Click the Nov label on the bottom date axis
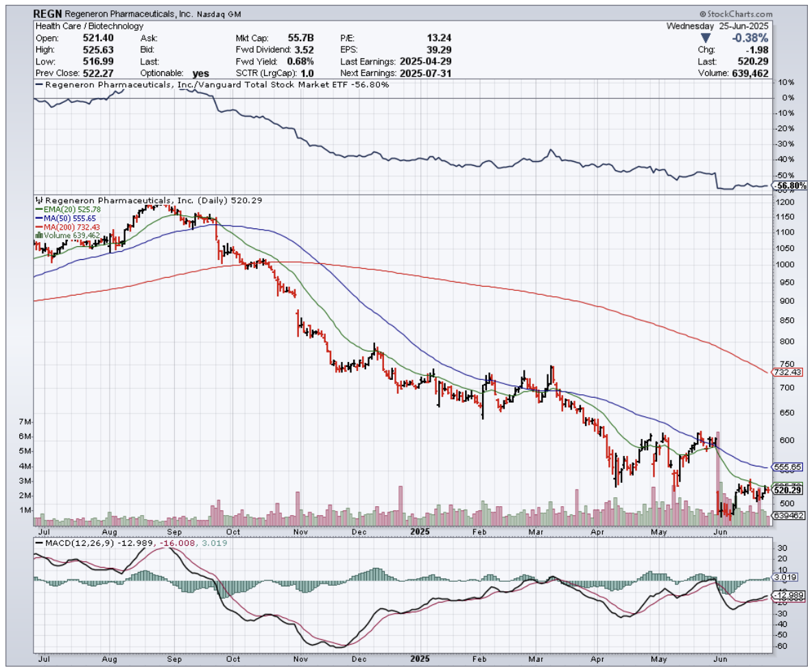The height and width of the screenshot is (668, 812). click(x=300, y=663)
